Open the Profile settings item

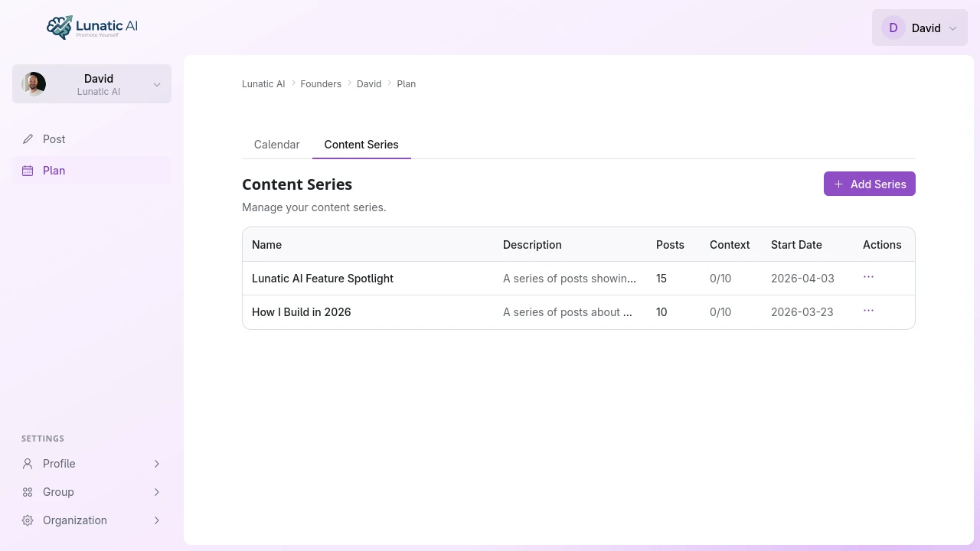tap(92, 464)
